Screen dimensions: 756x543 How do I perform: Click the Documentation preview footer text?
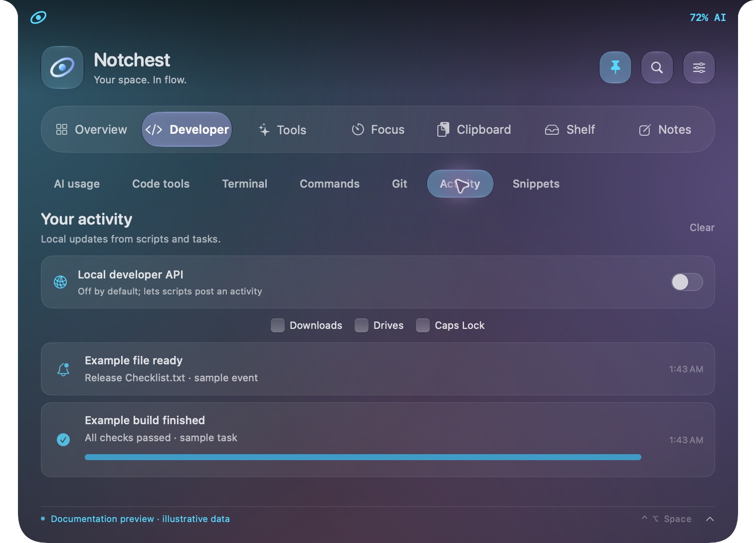(140, 519)
